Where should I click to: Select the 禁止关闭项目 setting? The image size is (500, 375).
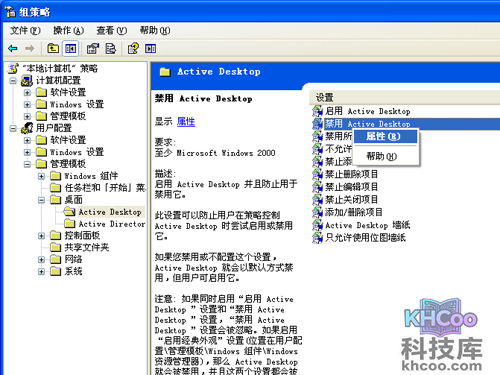pos(351,199)
